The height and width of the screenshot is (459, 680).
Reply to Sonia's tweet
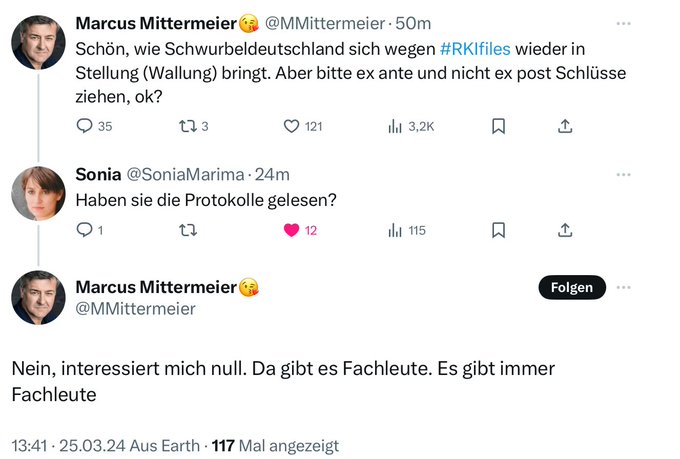coord(84,230)
